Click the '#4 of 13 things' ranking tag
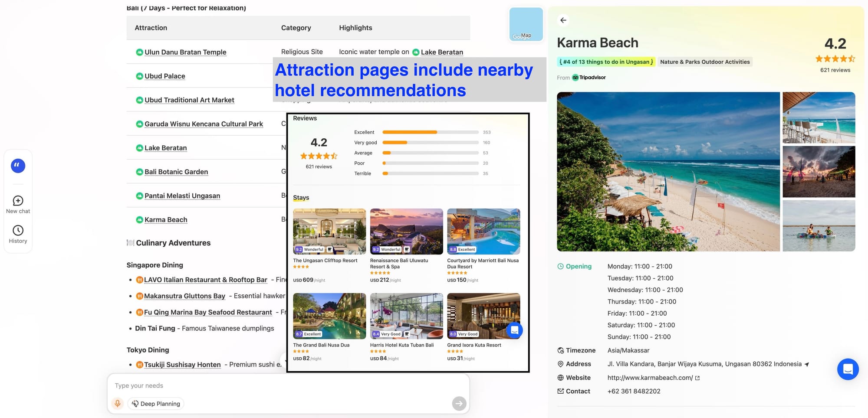 click(x=606, y=62)
